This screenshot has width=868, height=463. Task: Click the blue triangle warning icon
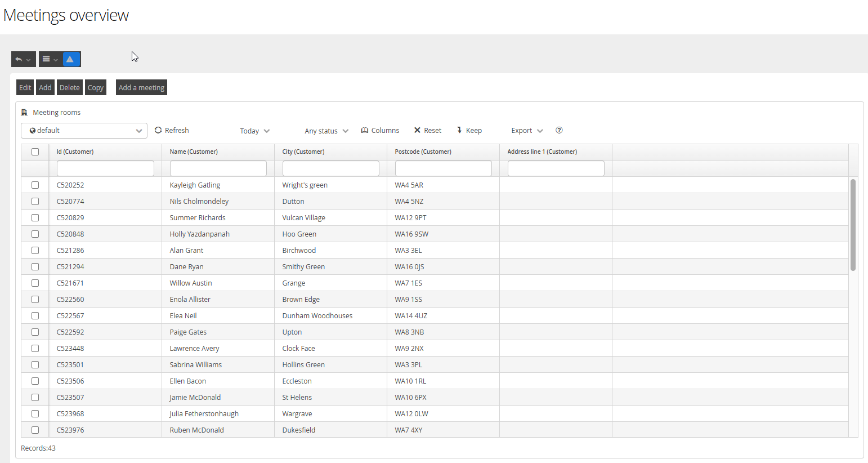tap(71, 59)
